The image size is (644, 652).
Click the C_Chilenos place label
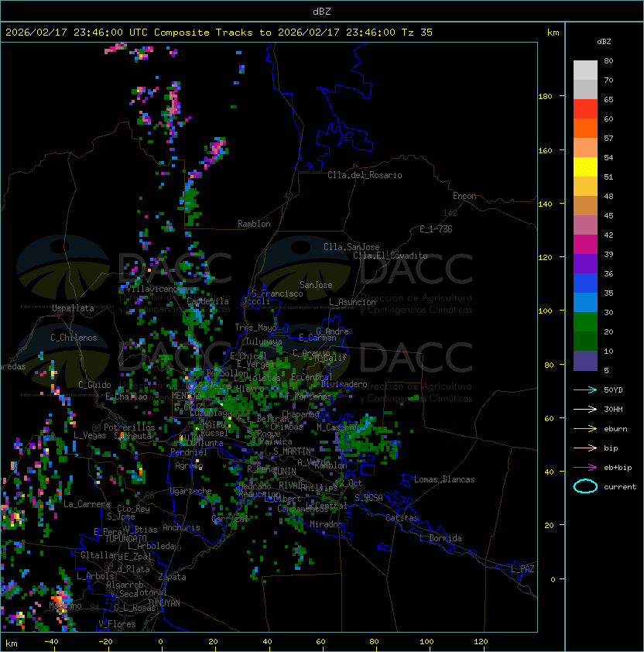[74, 338]
